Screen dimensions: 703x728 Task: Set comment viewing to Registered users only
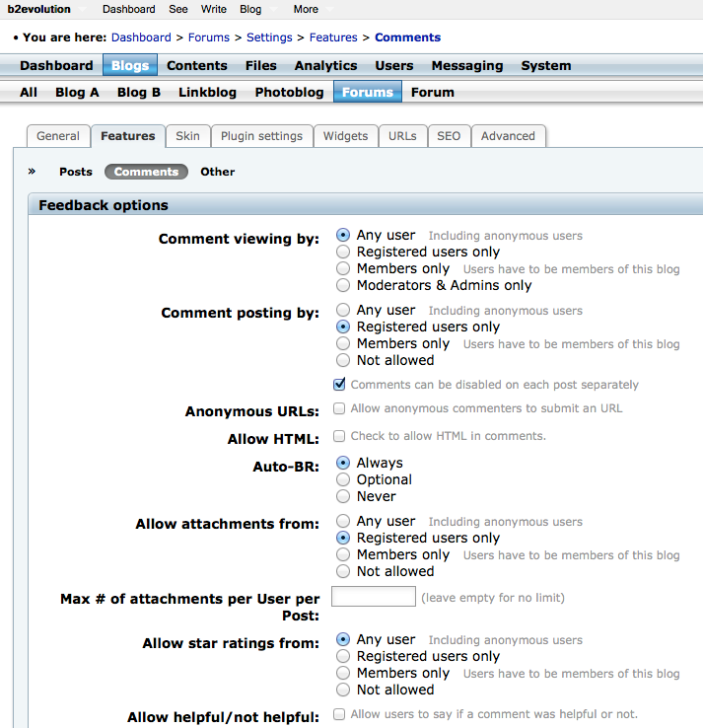(x=343, y=252)
